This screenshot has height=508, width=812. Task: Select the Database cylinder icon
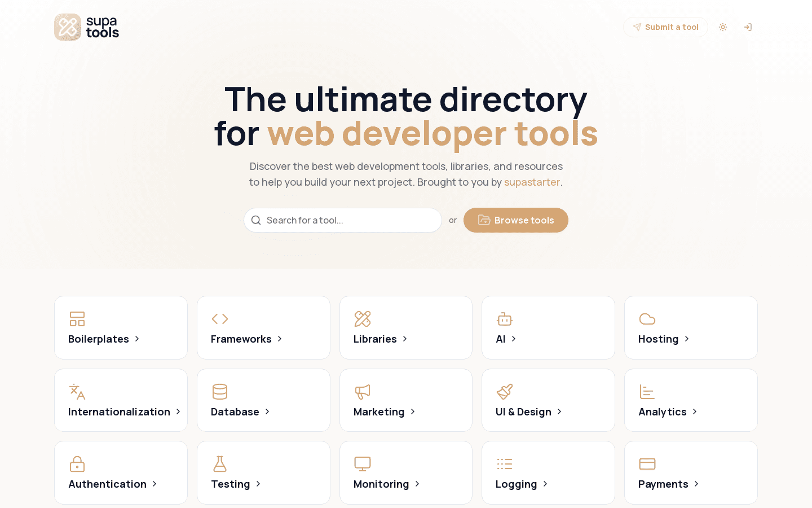(220, 392)
